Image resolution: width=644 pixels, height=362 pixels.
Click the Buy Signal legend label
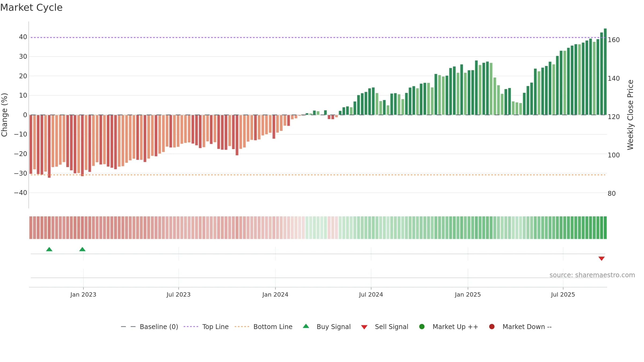coord(334,327)
